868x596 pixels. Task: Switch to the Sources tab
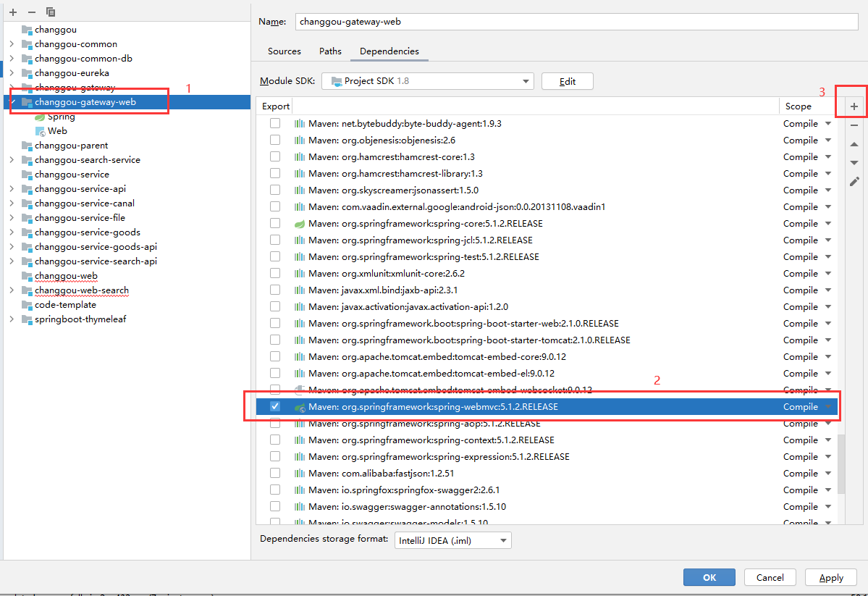pos(284,51)
